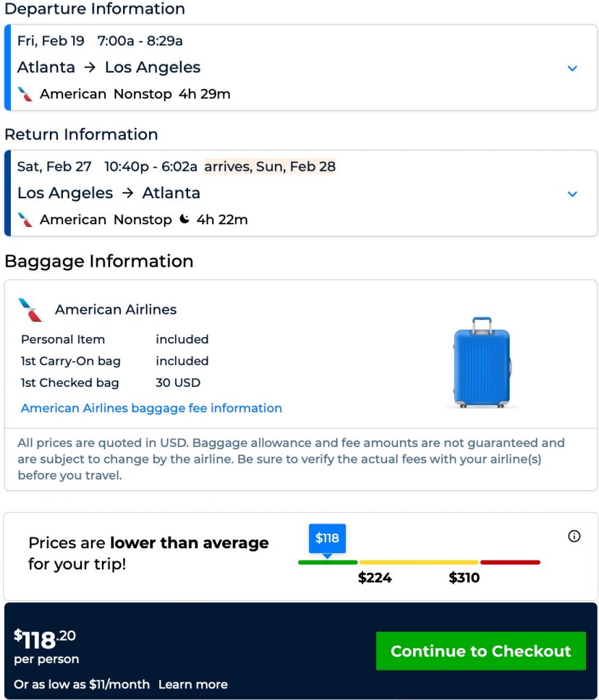Click the $118.20 per person price

pyautogui.click(x=45, y=640)
